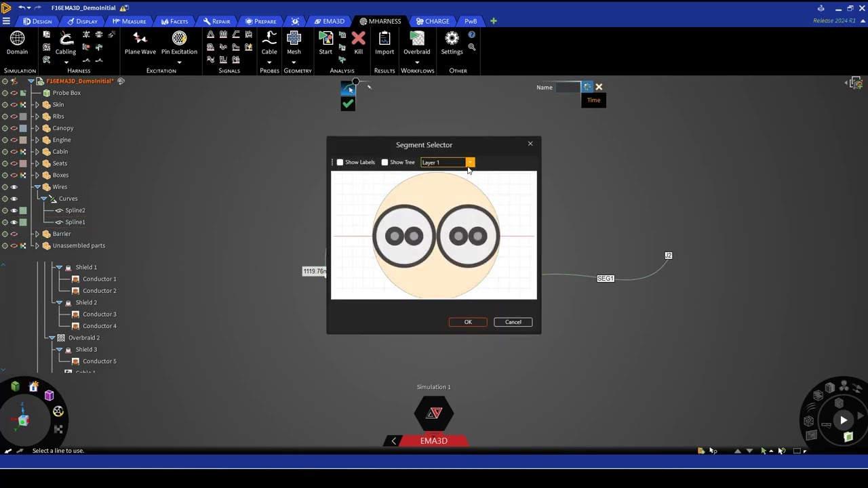Select the SEG1 segment label
This screenshot has height=488, width=868.
606,279
